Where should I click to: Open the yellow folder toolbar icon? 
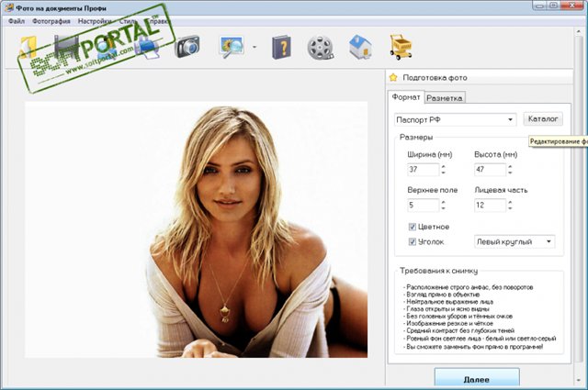(27, 48)
